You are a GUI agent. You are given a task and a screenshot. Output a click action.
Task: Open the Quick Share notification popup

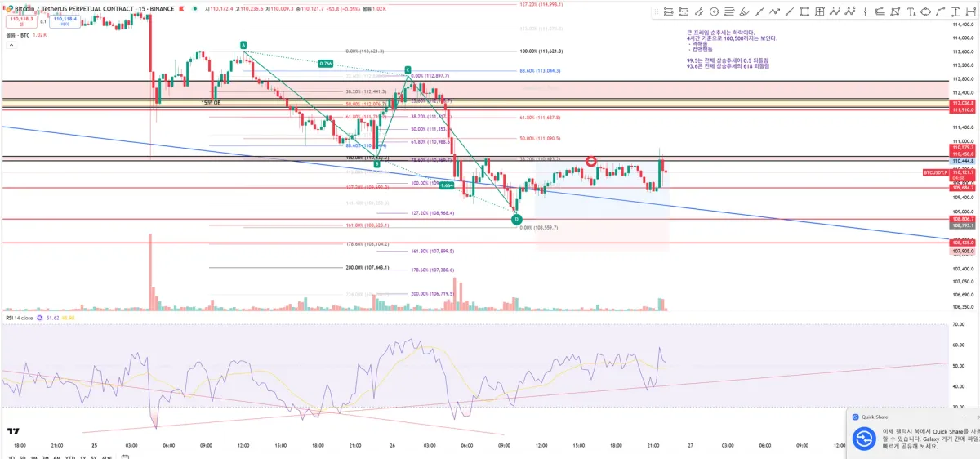click(x=913, y=434)
